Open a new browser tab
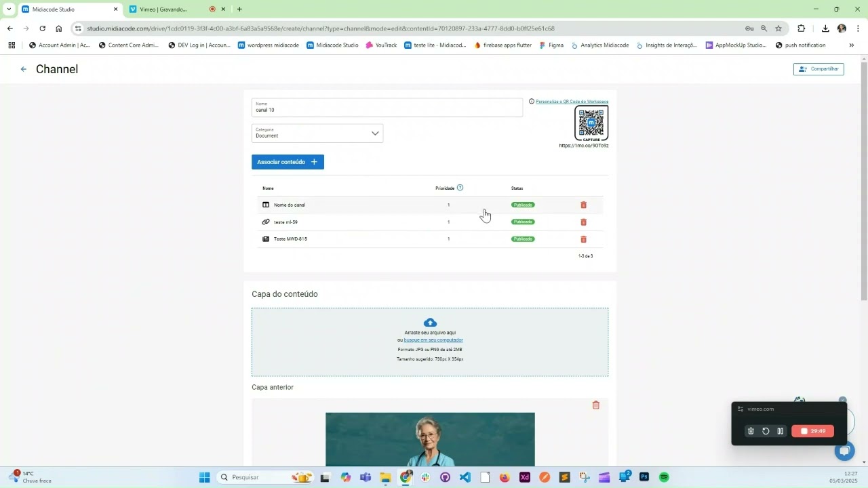This screenshot has width=868, height=488. pyautogui.click(x=239, y=9)
